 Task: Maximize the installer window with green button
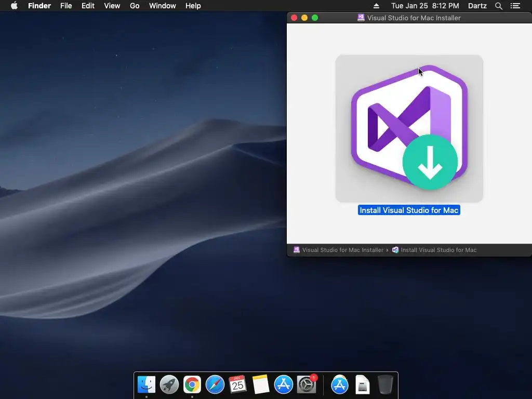(x=315, y=18)
